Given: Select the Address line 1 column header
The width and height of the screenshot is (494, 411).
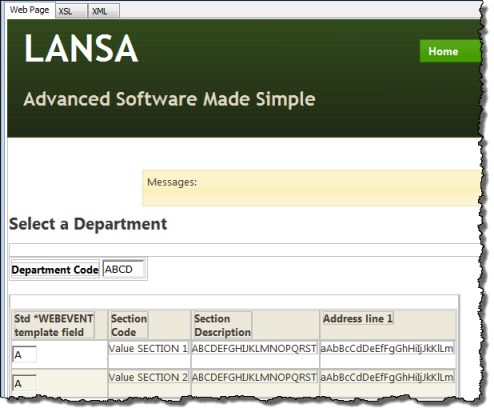Looking at the screenshot, I should coord(358,318).
